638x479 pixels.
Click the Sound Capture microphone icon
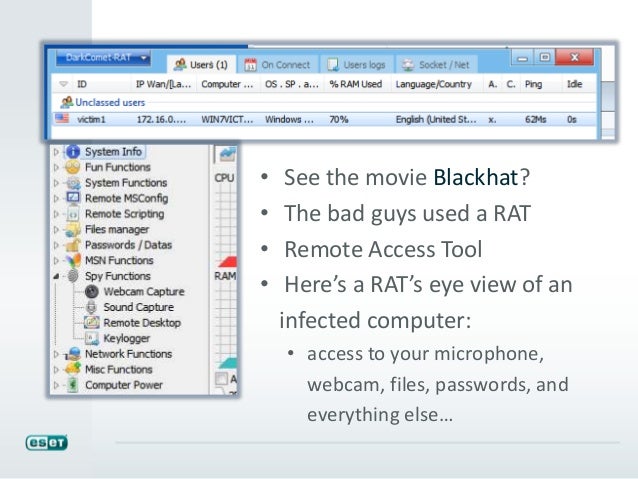(x=91, y=307)
